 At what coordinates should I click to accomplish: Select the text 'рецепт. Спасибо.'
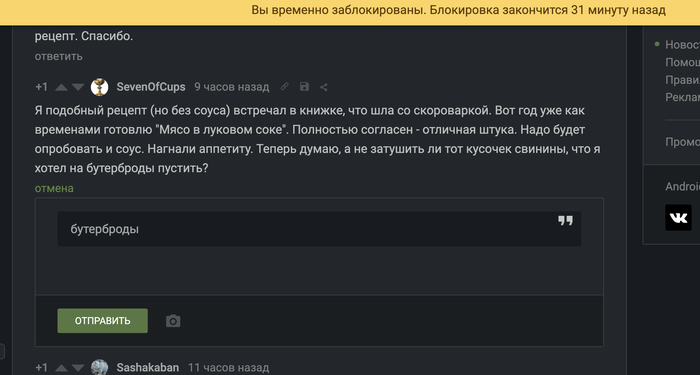[84, 37]
